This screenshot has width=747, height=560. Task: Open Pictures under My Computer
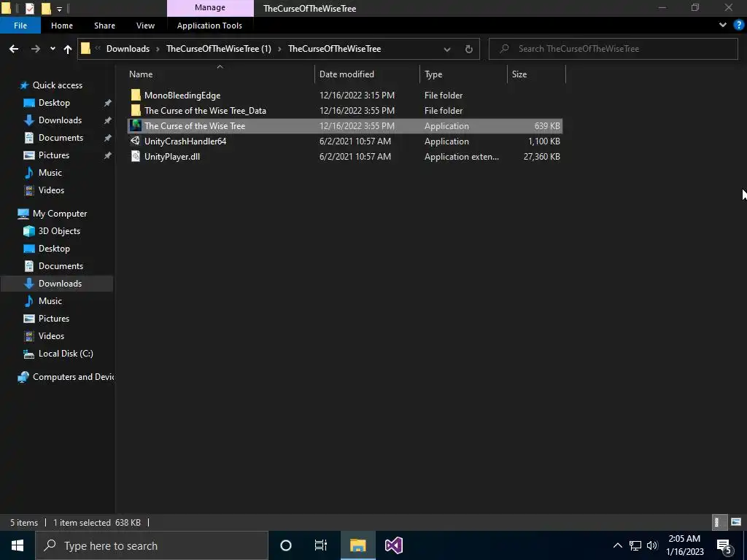[54, 319]
